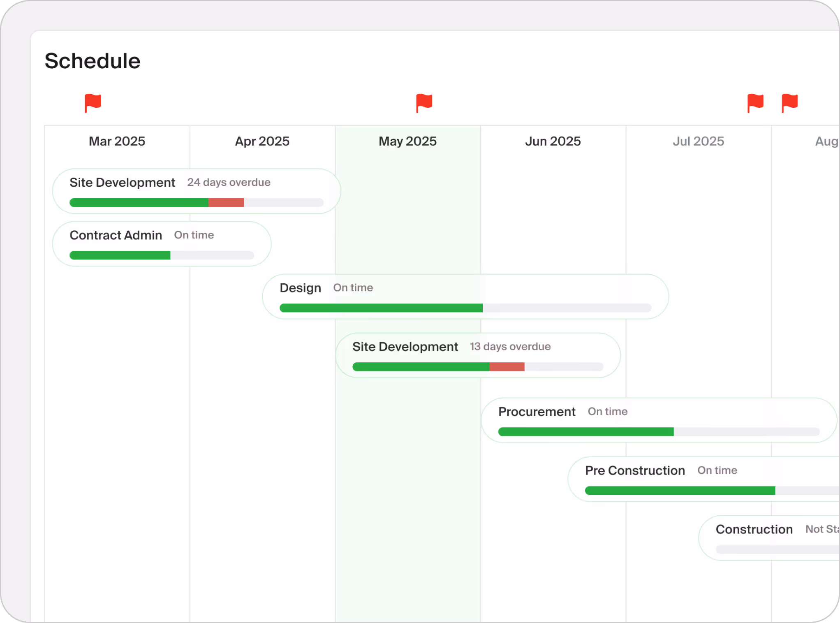Select the Jul 2025 month header
The image size is (840, 623).
(x=698, y=141)
